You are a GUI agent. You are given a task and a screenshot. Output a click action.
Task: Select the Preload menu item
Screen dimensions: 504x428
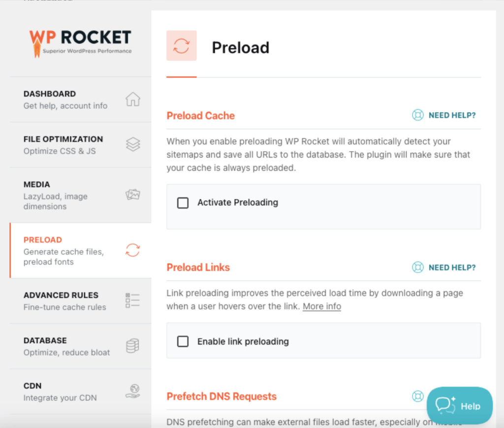[x=81, y=250]
